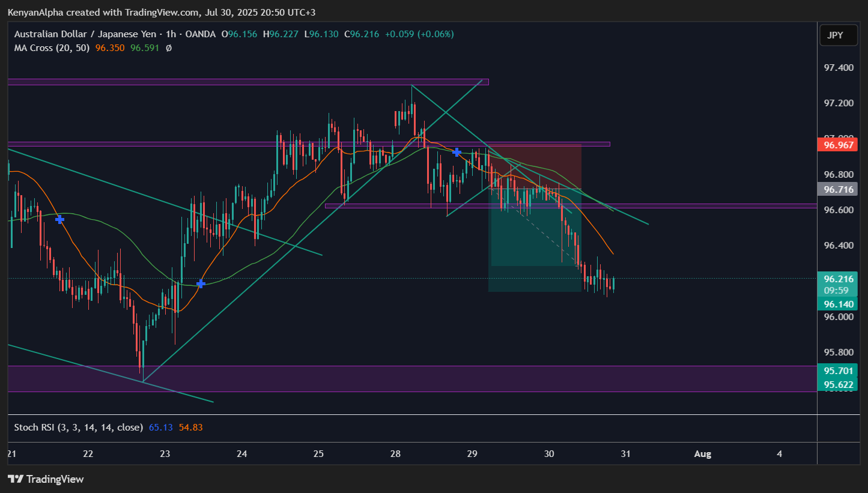Click the 96.400 price scale value
The image size is (868, 493).
click(x=839, y=246)
